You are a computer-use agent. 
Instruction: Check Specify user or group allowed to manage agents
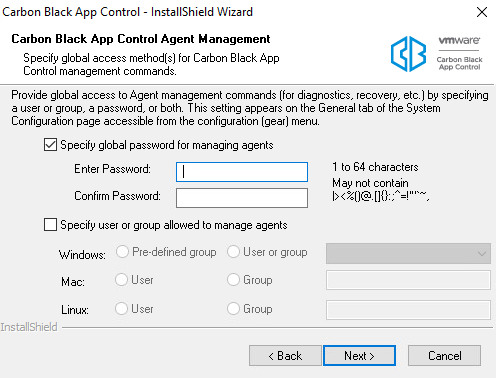pos(50,225)
